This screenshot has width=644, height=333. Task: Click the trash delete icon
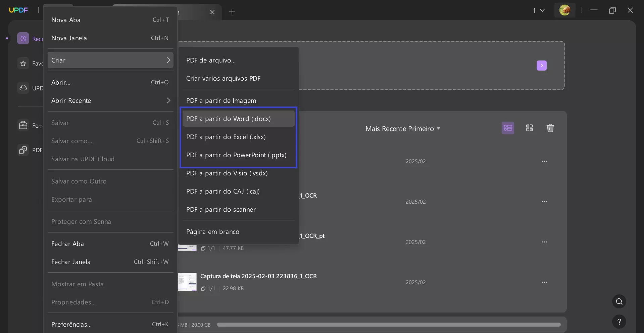coord(550,128)
